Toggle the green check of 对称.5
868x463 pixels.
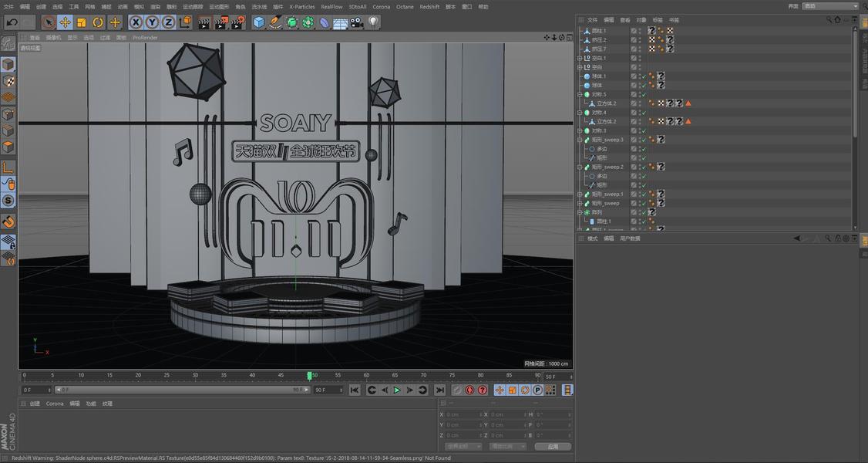click(x=644, y=95)
